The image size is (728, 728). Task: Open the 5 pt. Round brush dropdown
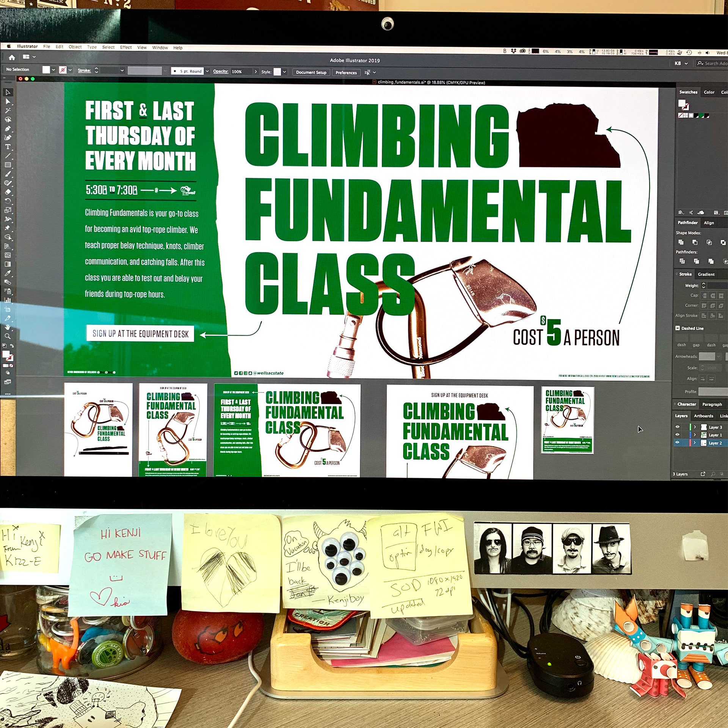tap(207, 71)
